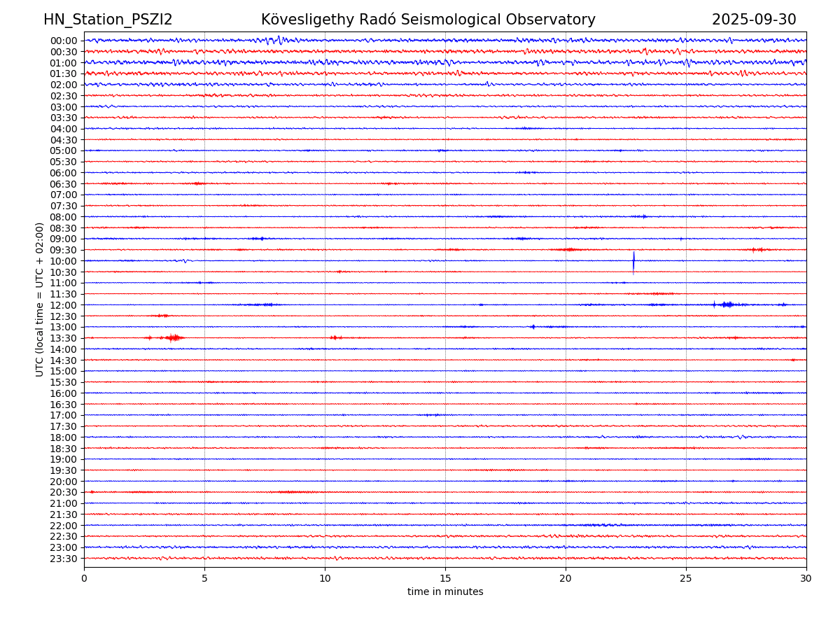This screenshot has width=840, height=630.
Task: Click the HN_Station_PSZI2 station title
Action: [108, 20]
